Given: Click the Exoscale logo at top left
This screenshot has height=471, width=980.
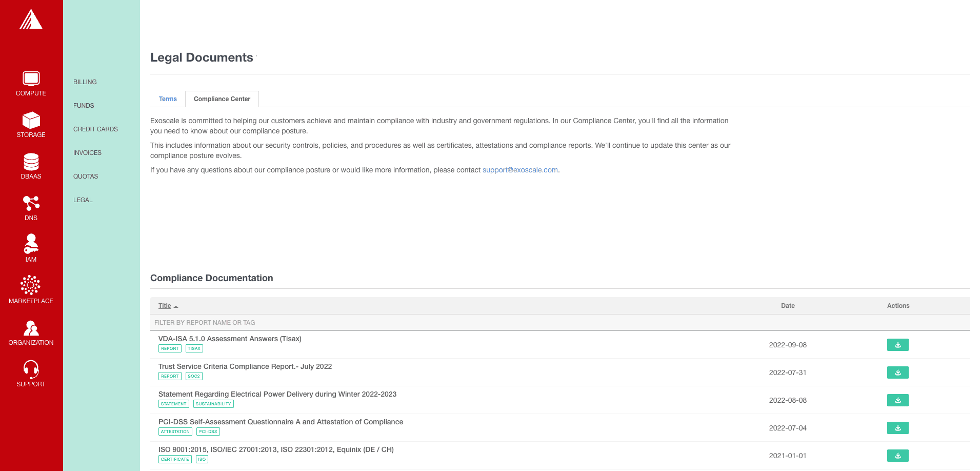Looking at the screenshot, I should point(31,19).
